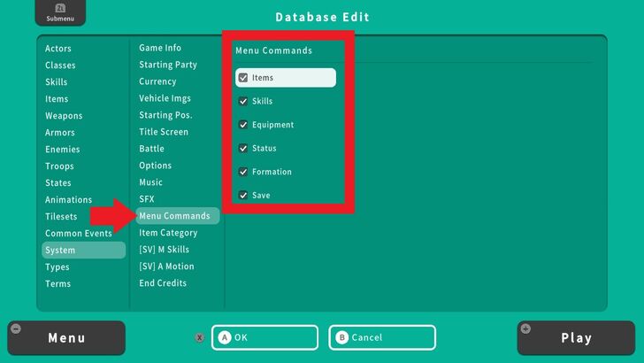
Task: Open the Types category
Action: tap(57, 267)
